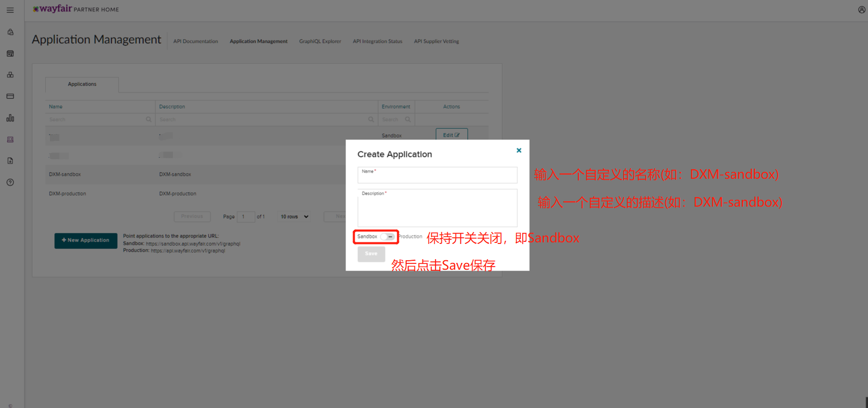This screenshot has width=868, height=408.
Task: Click Edit on the first Sandbox row
Action: [x=451, y=135]
